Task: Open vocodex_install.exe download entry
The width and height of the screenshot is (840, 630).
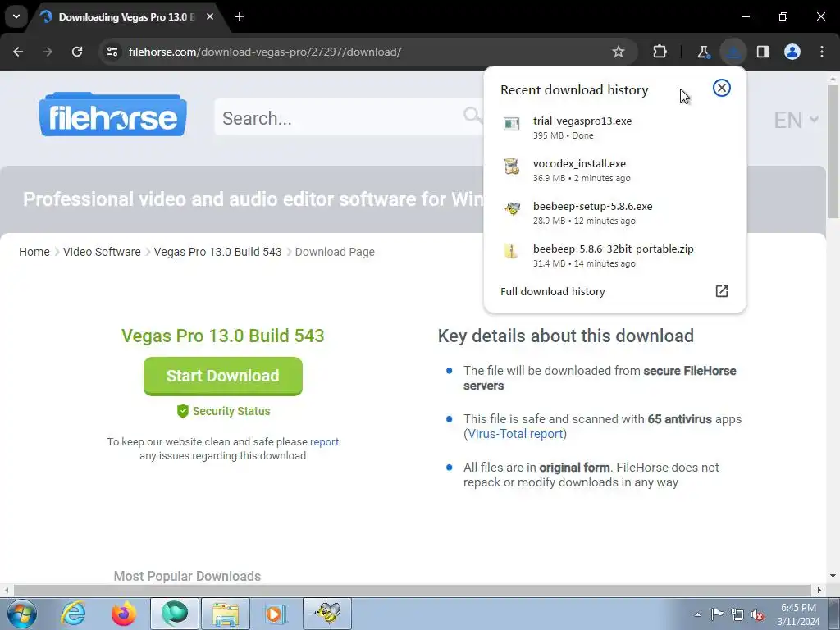Action: coord(614,171)
